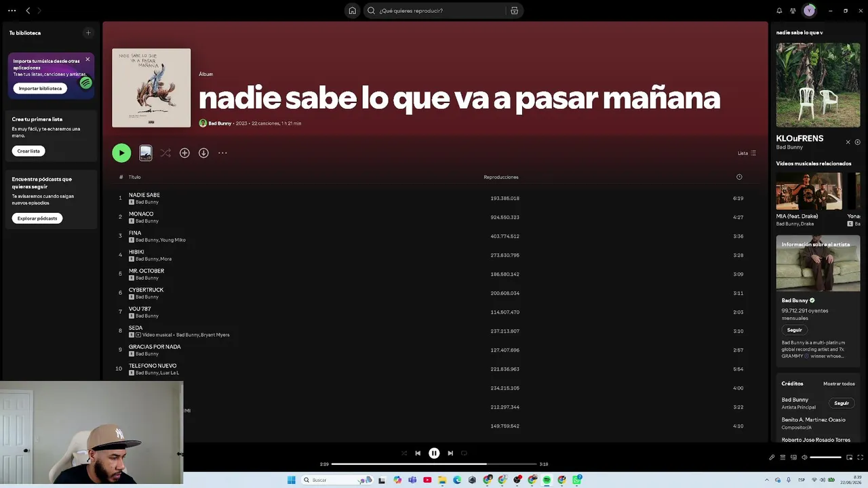Go to Spotify home
The image size is (868, 488).
[352, 11]
